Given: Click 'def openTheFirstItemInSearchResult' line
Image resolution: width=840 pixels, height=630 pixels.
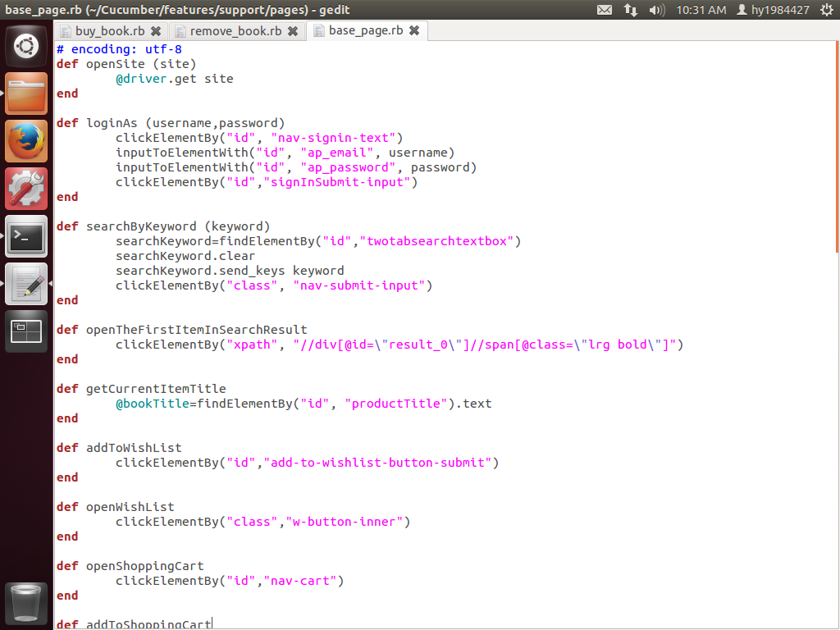Looking at the screenshot, I should pyautogui.click(x=181, y=330).
